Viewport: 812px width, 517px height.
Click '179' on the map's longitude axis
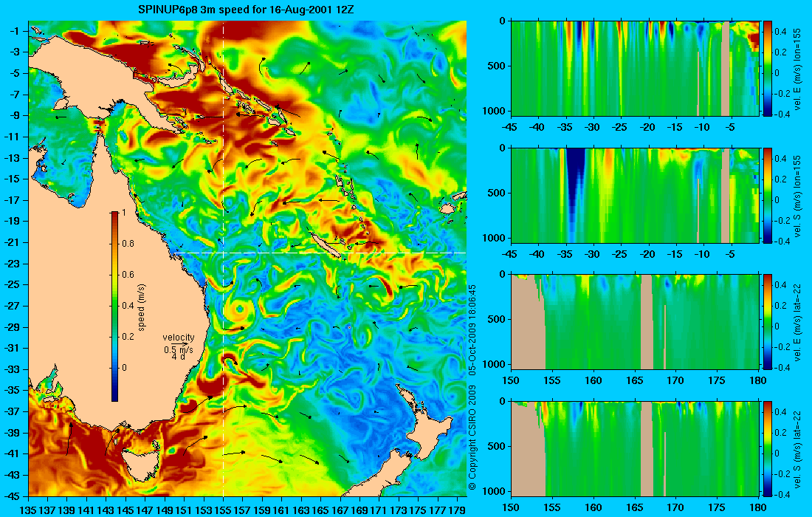point(457,510)
